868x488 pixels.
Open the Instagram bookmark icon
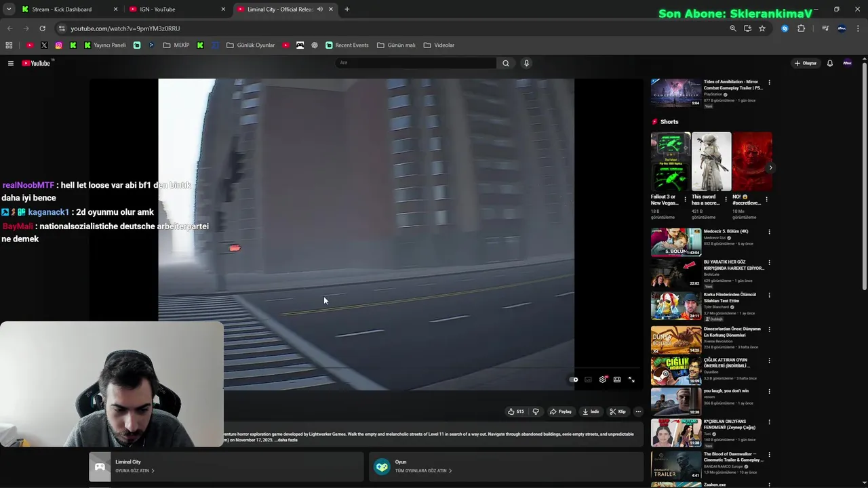[58, 45]
